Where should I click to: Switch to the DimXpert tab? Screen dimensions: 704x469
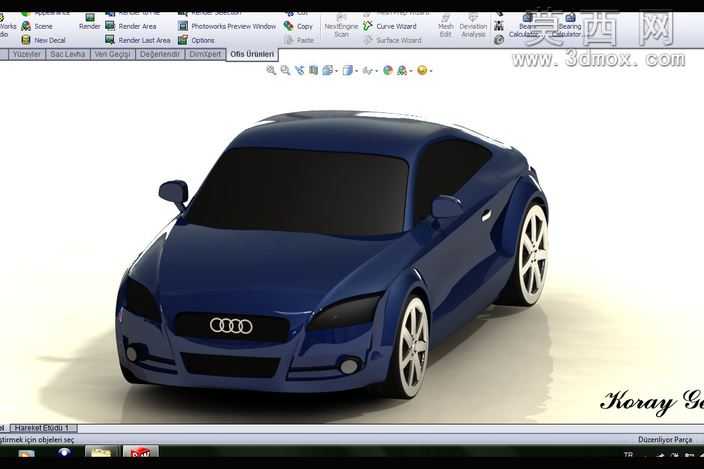tap(205, 54)
